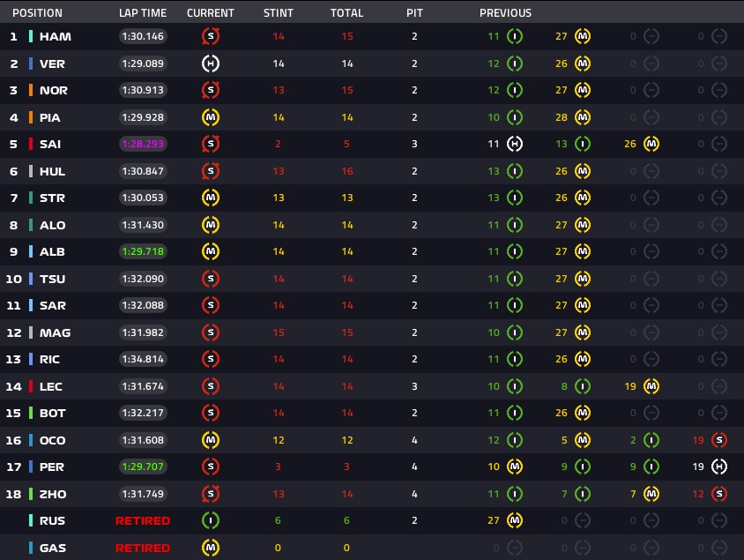Click OCO's previous soft tyre icon
This screenshot has width=744, height=560.
pyautogui.click(x=719, y=440)
